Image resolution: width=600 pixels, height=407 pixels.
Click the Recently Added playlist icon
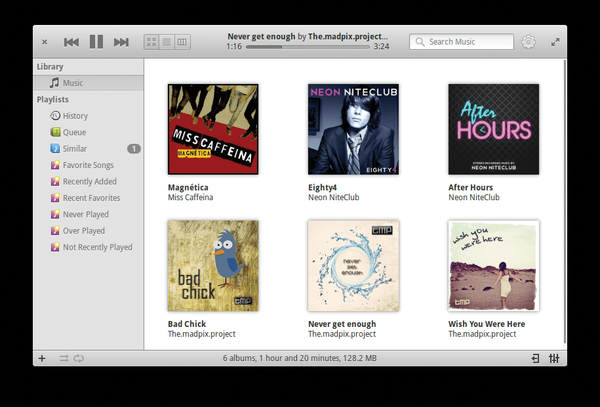tap(55, 181)
